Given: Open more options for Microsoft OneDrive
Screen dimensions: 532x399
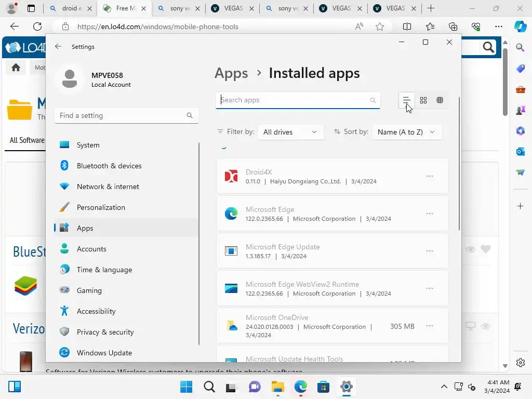Looking at the screenshot, I should pyautogui.click(x=430, y=326).
